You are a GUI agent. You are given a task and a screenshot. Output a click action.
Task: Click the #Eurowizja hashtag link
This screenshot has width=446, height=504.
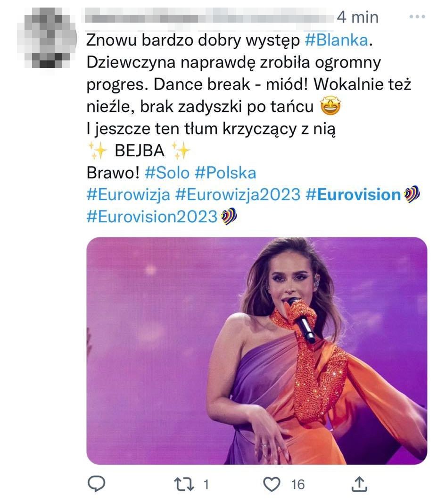(128, 194)
